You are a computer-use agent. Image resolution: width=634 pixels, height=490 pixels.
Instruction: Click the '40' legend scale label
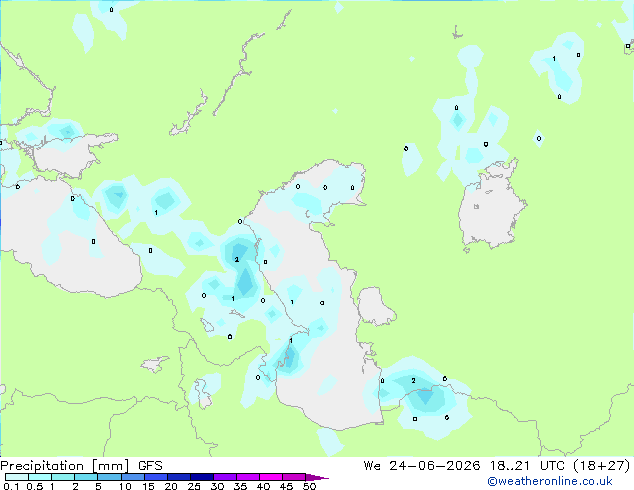tap(263, 486)
